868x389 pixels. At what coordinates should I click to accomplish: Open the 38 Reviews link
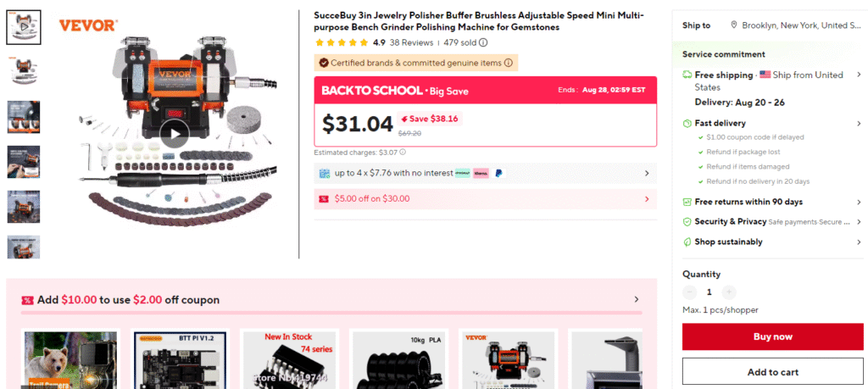coord(411,42)
